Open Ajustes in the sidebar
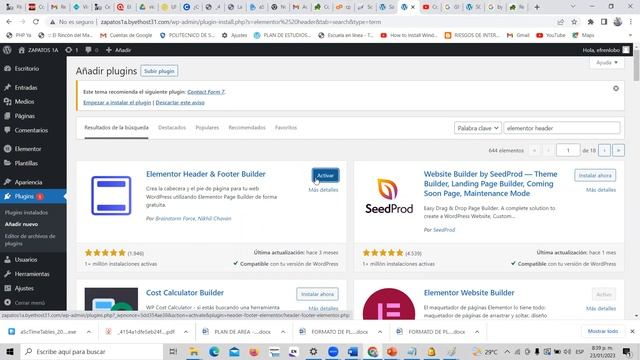The height and width of the screenshot is (360, 640). point(24,288)
